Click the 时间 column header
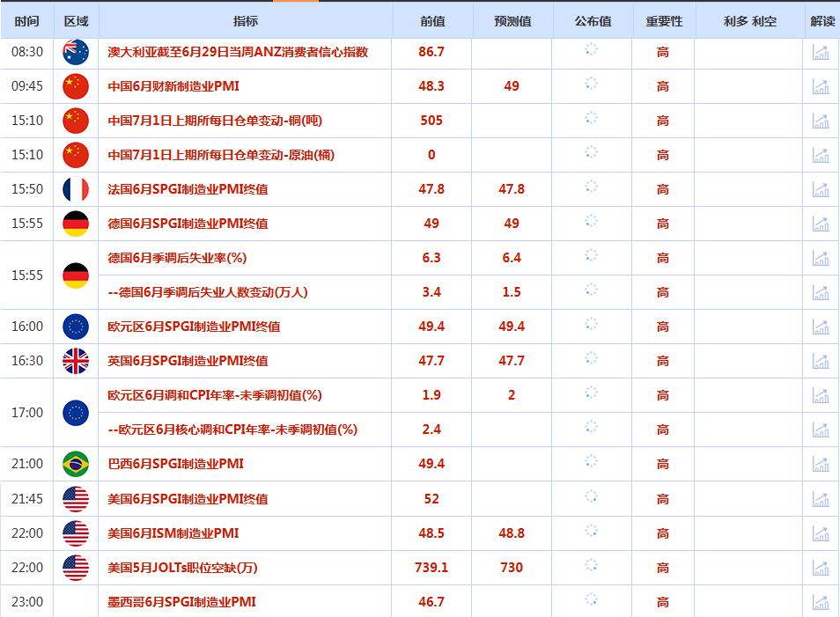The height and width of the screenshot is (617, 840). 26,21
